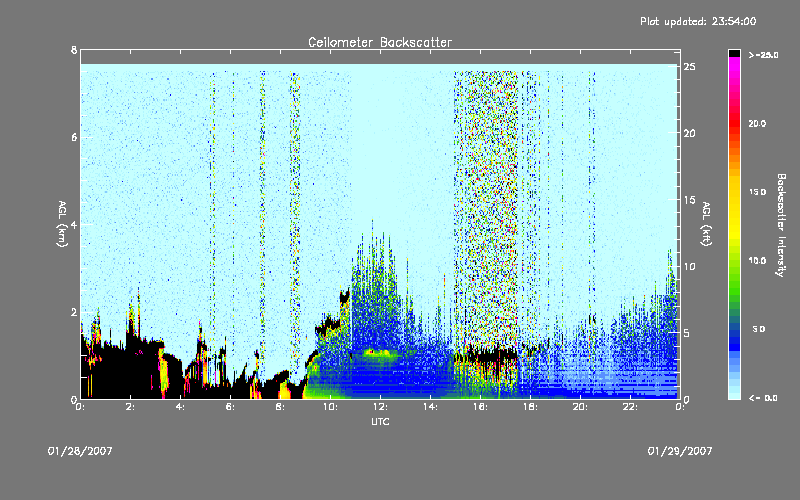Click the start date 01/28/2007
The width and height of the screenshot is (800, 500).
(x=80, y=451)
